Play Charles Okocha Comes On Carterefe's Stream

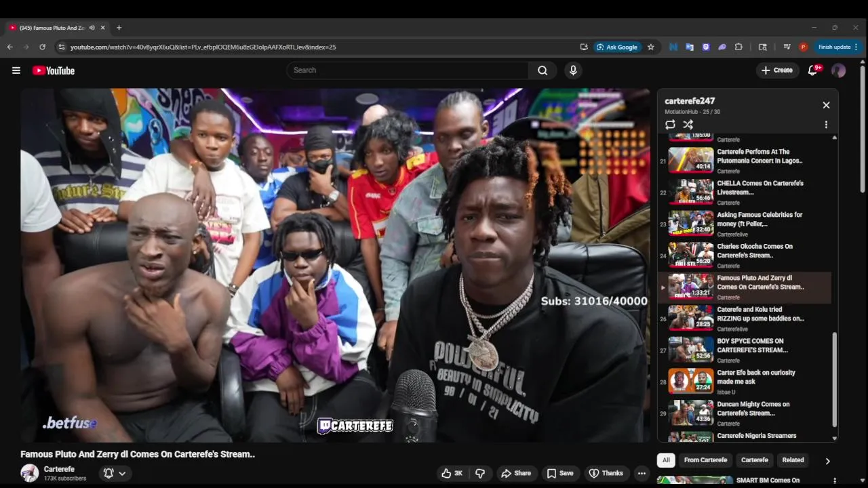coord(744,256)
